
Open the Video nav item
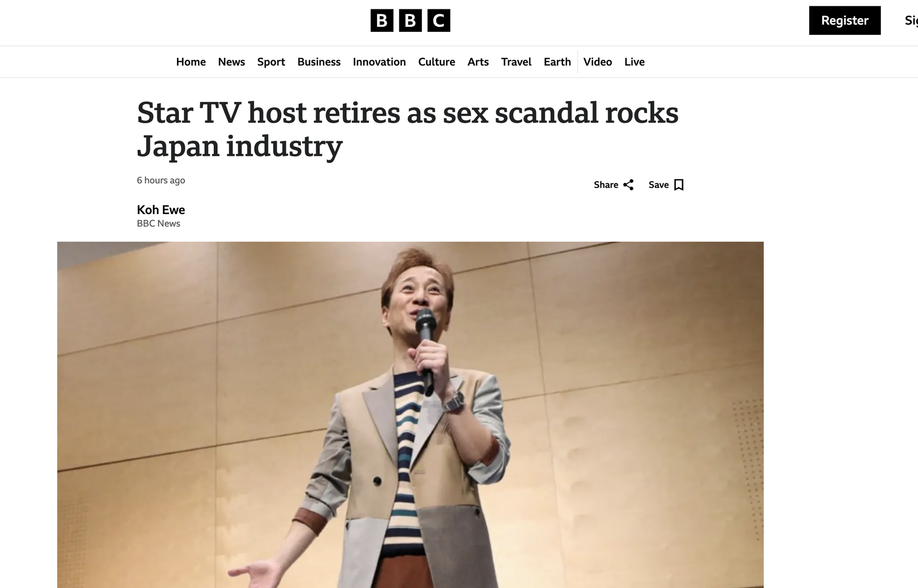pos(597,62)
